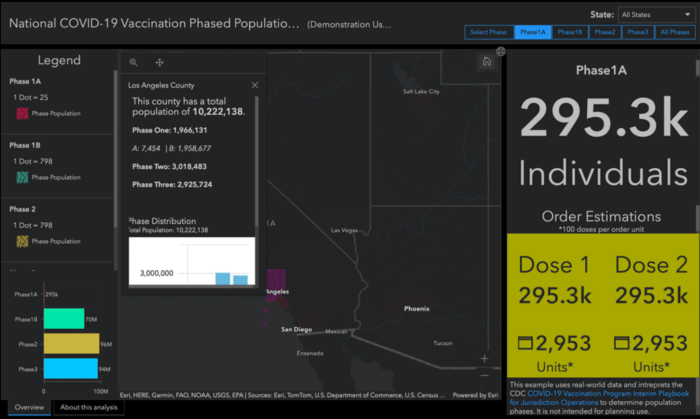
Task: Click the Dose 1 units box icon
Action: click(525, 343)
